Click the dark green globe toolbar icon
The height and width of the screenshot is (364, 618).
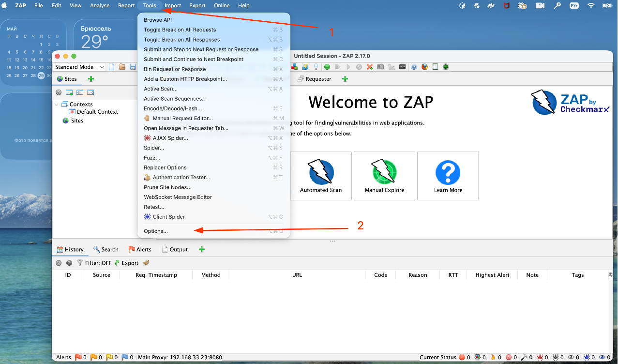[x=446, y=67]
